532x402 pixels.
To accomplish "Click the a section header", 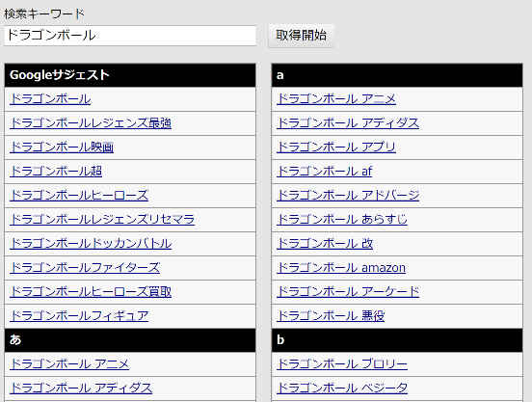I will pyautogui.click(x=397, y=75).
